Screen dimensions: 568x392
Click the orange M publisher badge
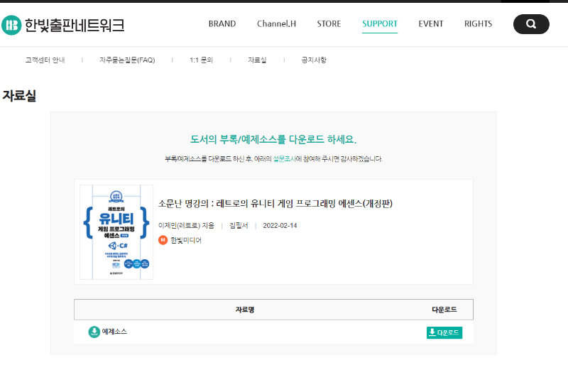[163, 240]
